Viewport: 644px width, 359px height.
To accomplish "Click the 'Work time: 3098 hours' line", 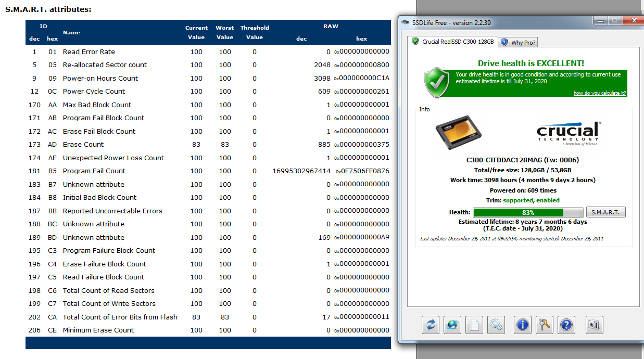I will (x=523, y=180).
